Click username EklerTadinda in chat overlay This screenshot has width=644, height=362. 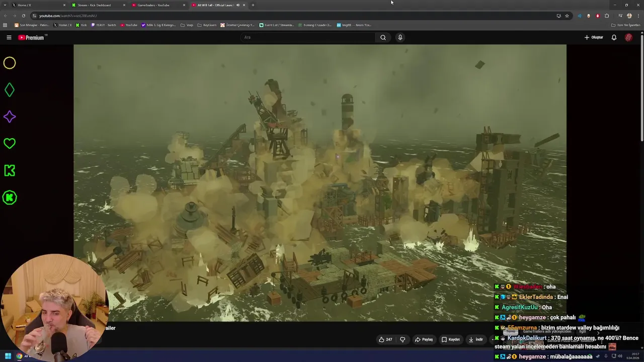536,297
